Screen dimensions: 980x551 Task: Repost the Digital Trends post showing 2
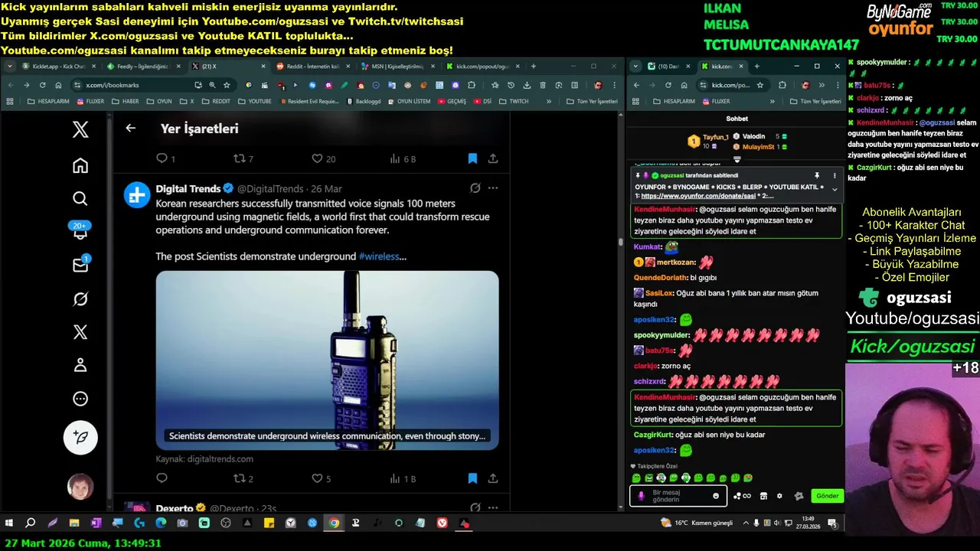243,478
